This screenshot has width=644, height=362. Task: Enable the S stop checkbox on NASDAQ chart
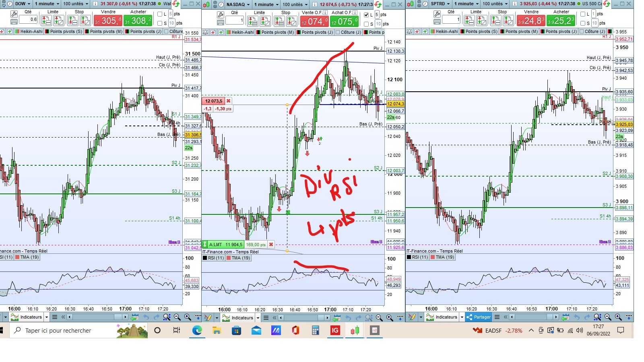366,24
